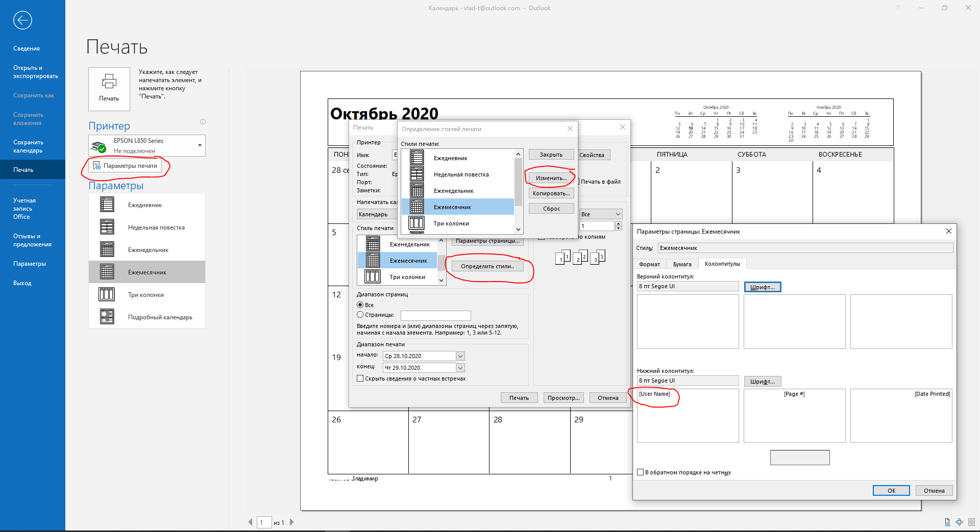Click the [Page #] footer box

pyautogui.click(x=794, y=416)
